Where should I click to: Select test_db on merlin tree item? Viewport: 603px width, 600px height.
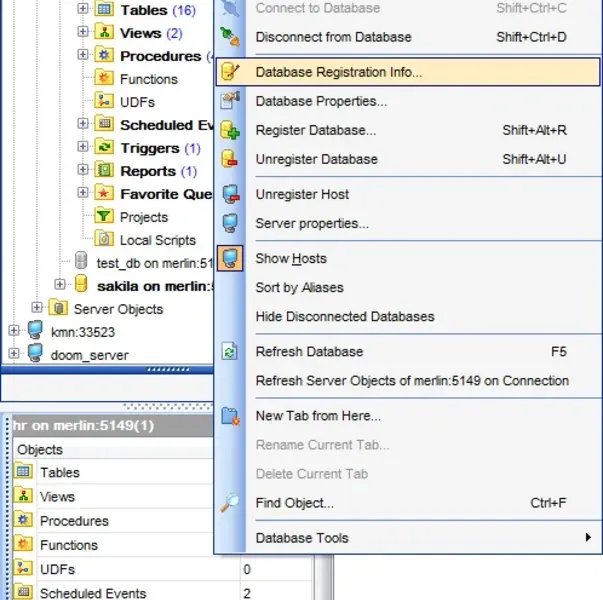155,263
